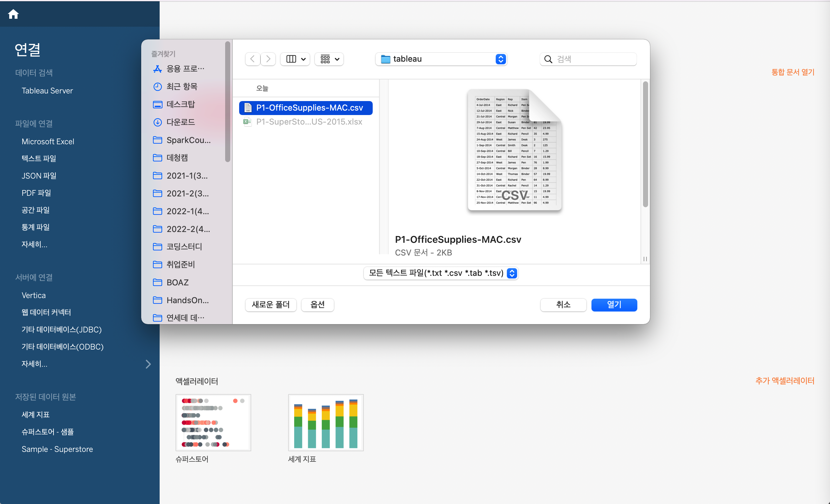Open the Downloads arrow icon

[x=157, y=122]
